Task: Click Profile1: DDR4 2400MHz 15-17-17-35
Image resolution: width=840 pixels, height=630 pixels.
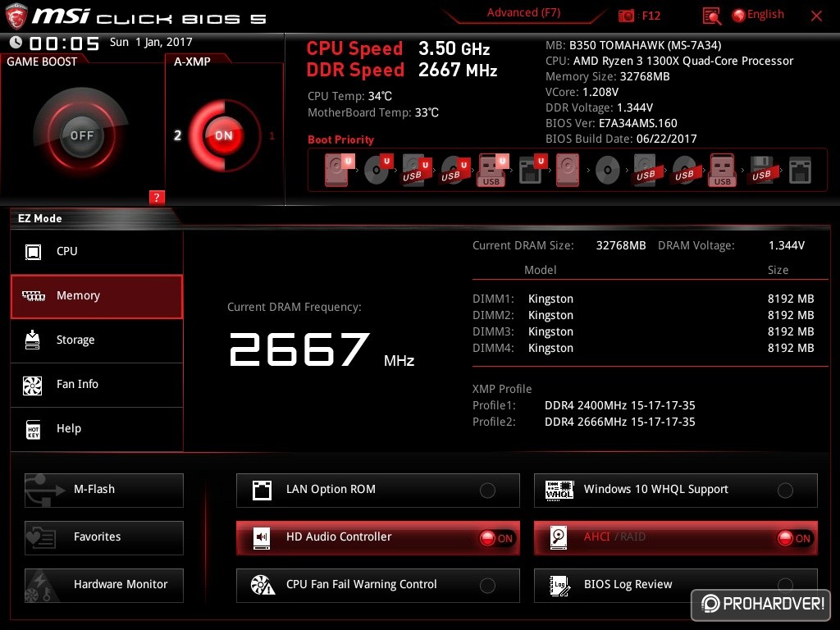Action: coord(584,405)
